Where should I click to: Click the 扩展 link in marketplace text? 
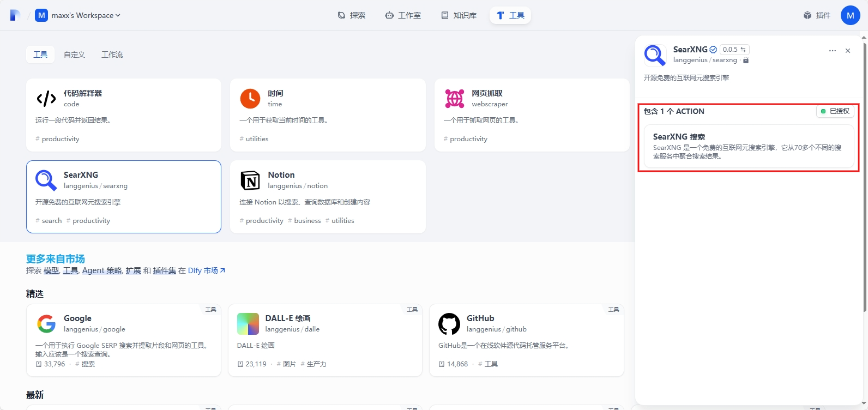(x=133, y=270)
